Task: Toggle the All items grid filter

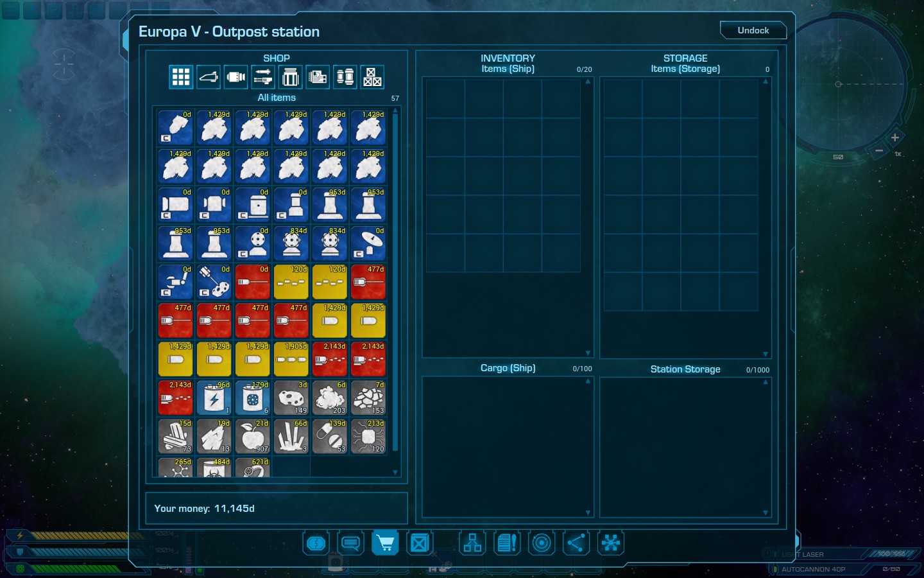Action: (181, 78)
